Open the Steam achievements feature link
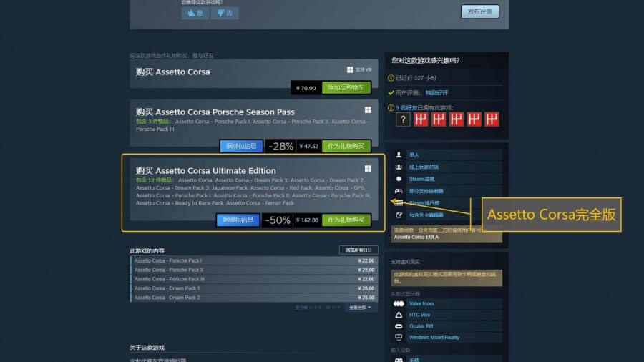644x362 pixels. click(421, 179)
